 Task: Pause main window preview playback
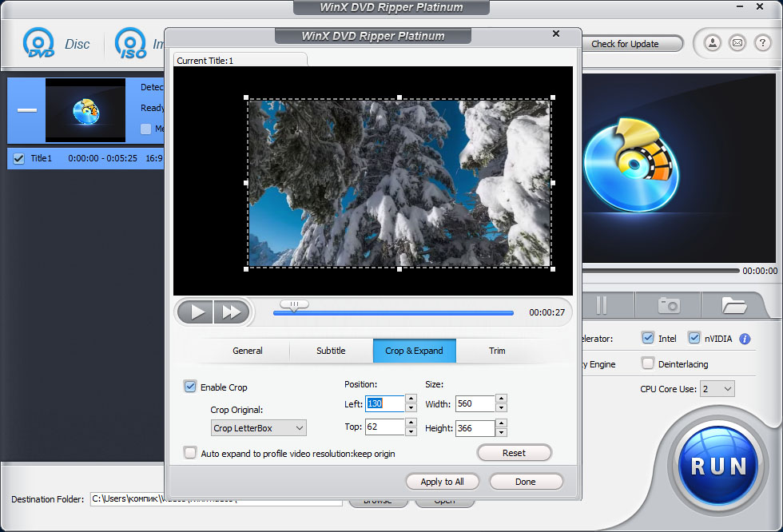tap(602, 305)
